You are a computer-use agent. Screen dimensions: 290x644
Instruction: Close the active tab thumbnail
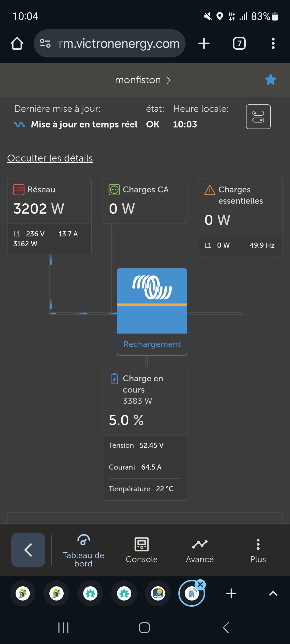coord(200,584)
